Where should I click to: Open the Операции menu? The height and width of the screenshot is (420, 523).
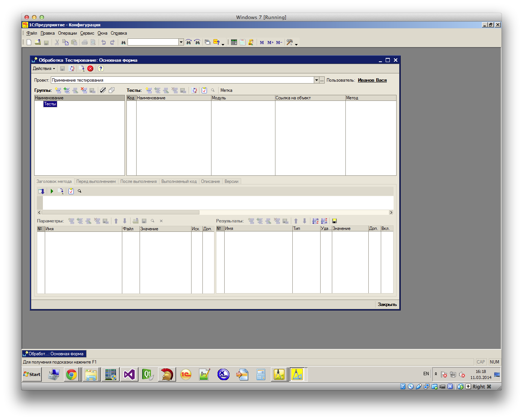[x=67, y=33]
